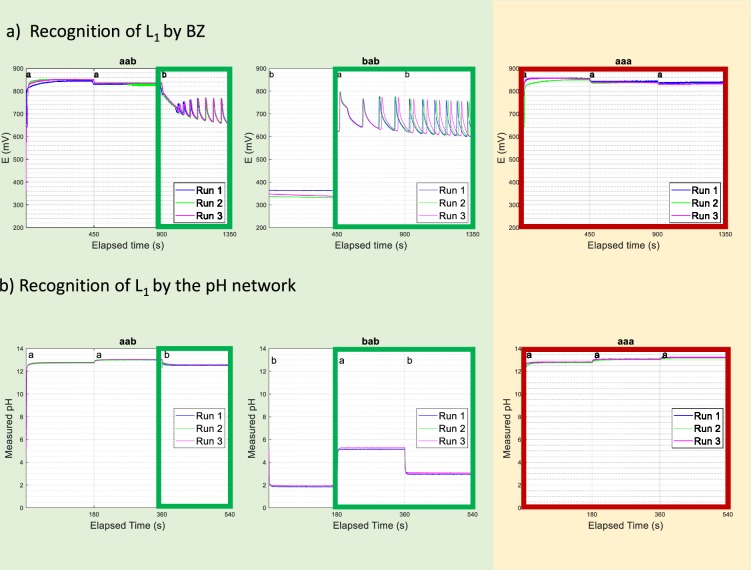Click the 360 x-axis tick of pH aaa plot

coord(659,514)
